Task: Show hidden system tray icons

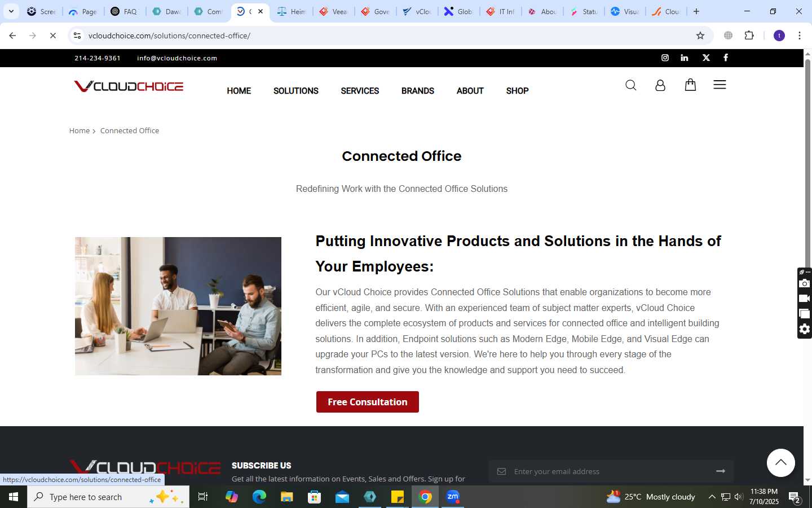Action: [712, 497]
